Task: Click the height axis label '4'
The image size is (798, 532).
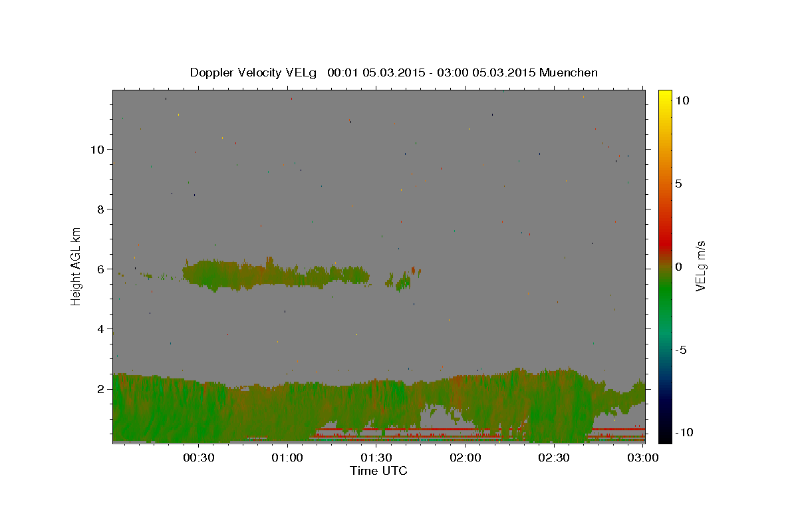Action: click(x=102, y=329)
